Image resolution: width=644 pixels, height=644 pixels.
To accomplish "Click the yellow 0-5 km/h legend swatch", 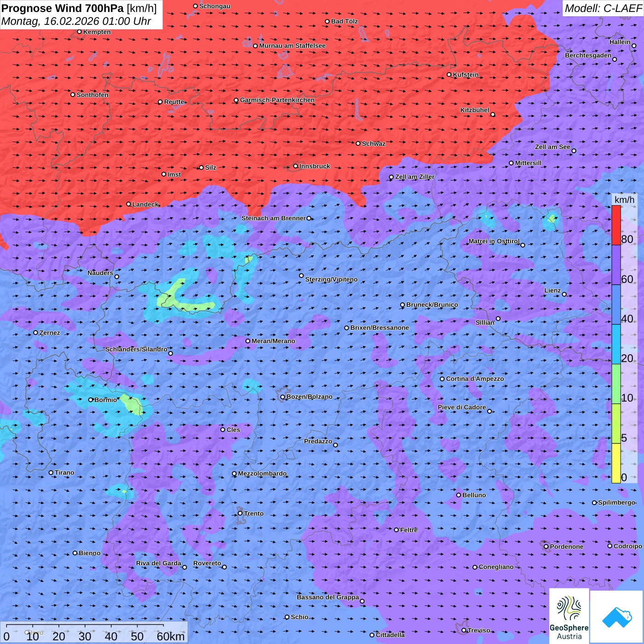I will pyautogui.click(x=616, y=463).
